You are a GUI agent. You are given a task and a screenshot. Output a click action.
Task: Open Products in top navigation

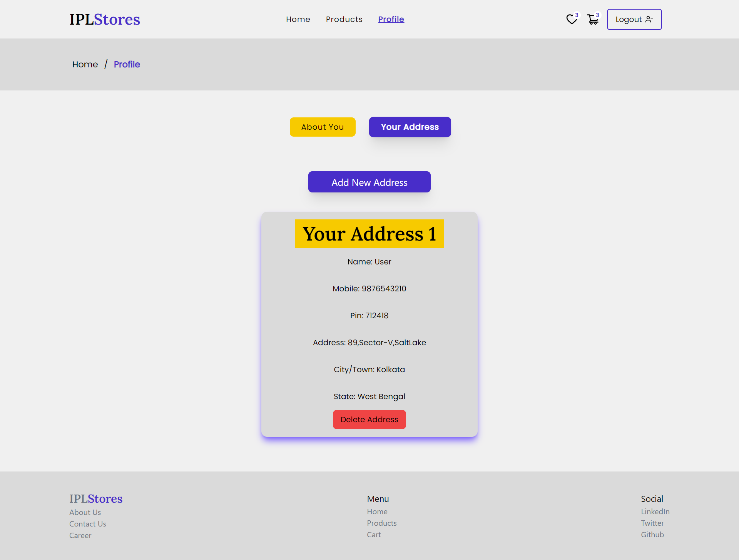point(344,19)
